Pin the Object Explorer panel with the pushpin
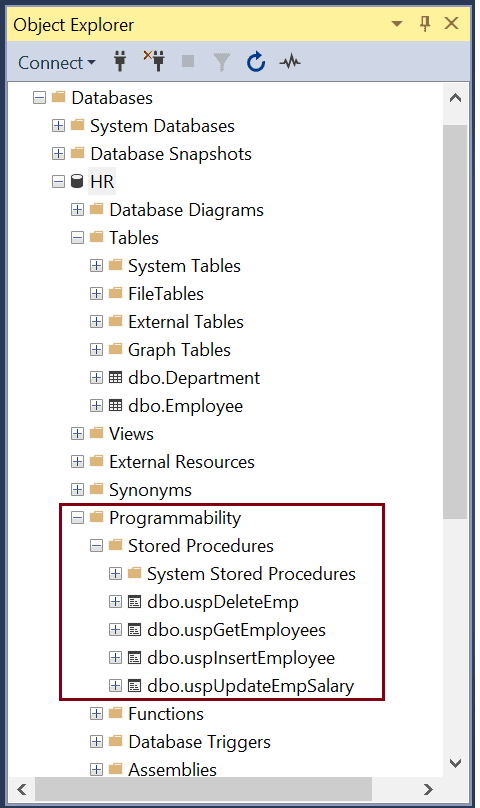 coord(425,24)
